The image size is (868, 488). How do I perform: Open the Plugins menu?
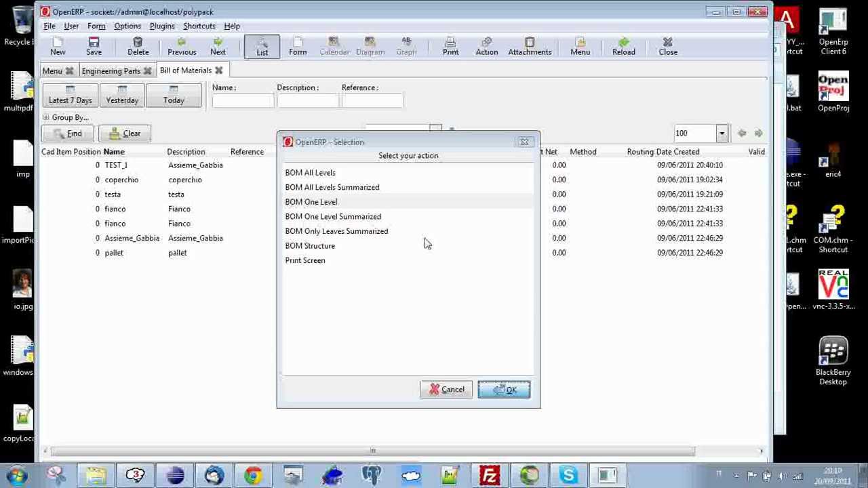(x=162, y=26)
